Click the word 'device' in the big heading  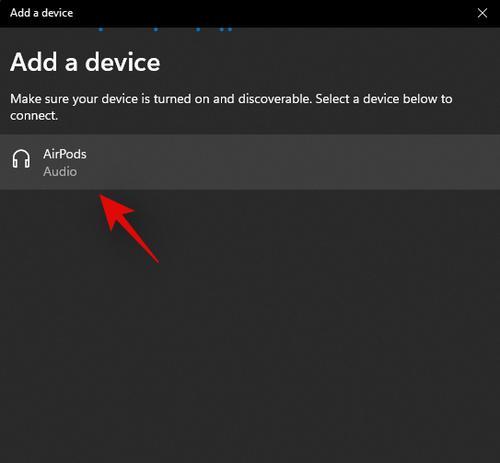122,62
